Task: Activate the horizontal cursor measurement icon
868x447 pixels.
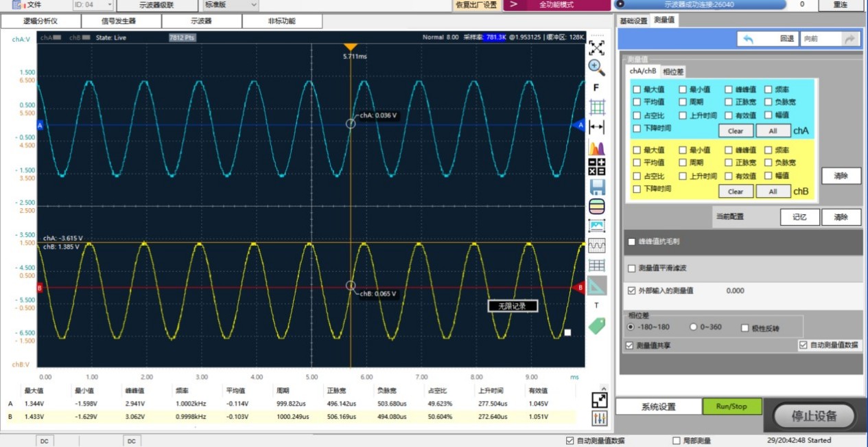Action: coord(597,127)
